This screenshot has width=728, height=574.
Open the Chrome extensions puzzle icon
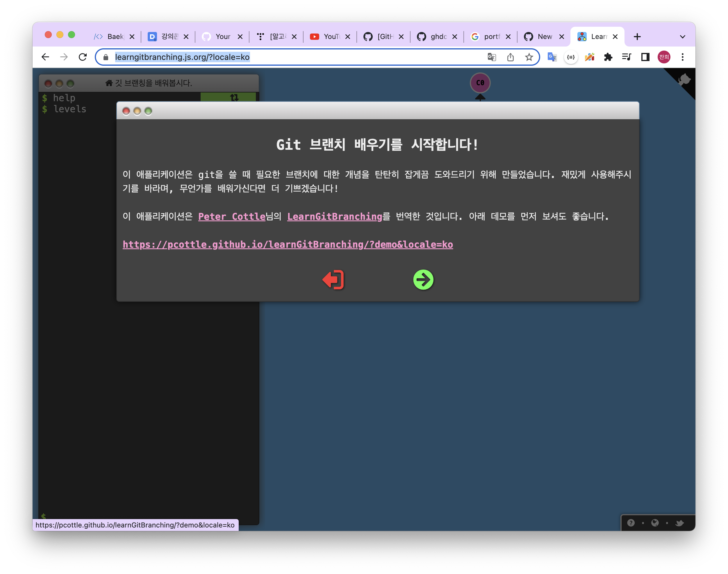pos(608,57)
